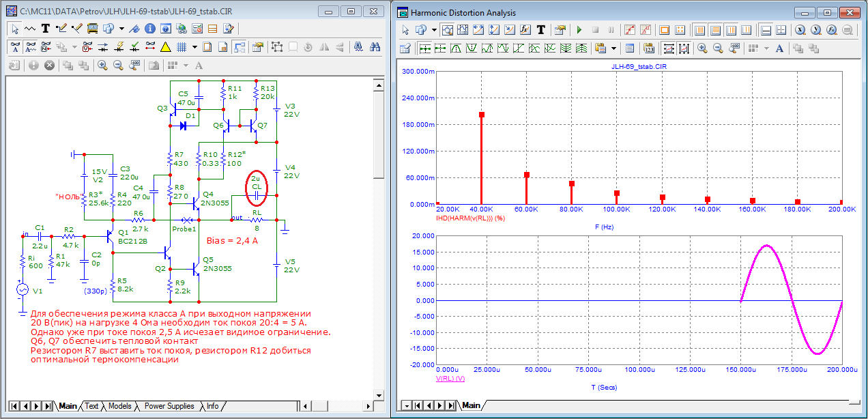Click the green checkmark currents icon
The height and width of the screenshot is (419, 868).
[135, 47]
